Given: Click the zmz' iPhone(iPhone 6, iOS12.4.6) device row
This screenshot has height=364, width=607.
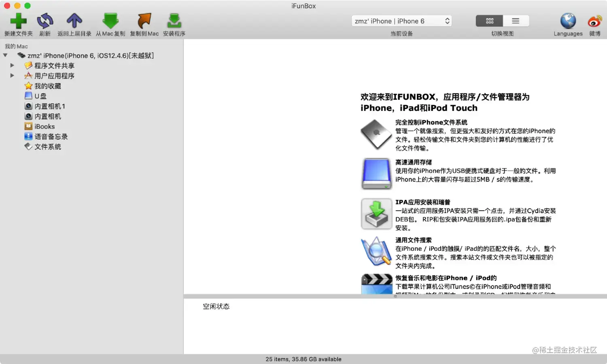Looking at the screenshot, I should [x=91, y=55].
